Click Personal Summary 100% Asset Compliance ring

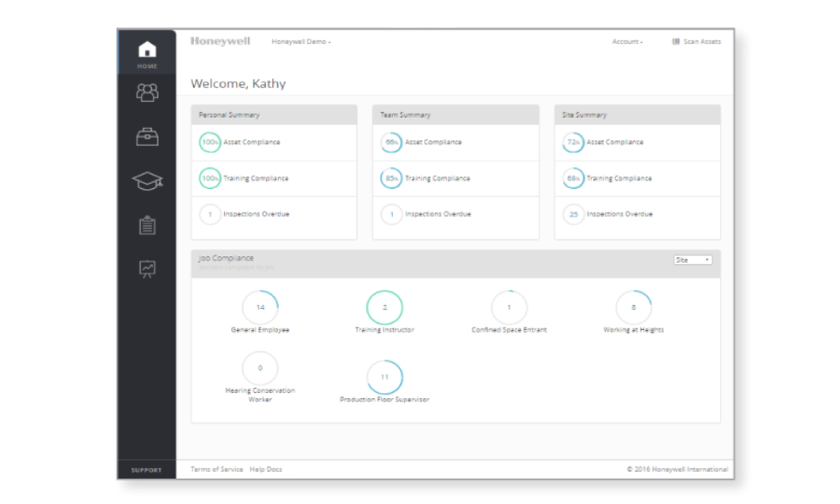[x=209, y=143]
